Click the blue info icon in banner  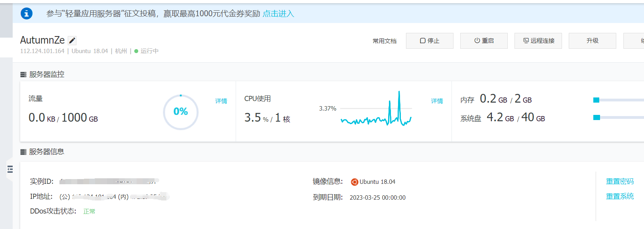pyautogui.click(x=27, y=13)
